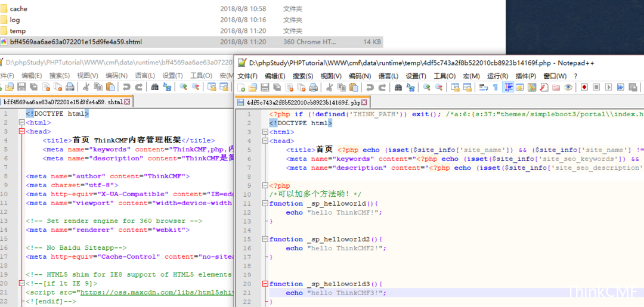Toggle Word Wrap in php window toolbar
Image resolution: width=644 pixels, height=307 pixels.
[484, 87]
